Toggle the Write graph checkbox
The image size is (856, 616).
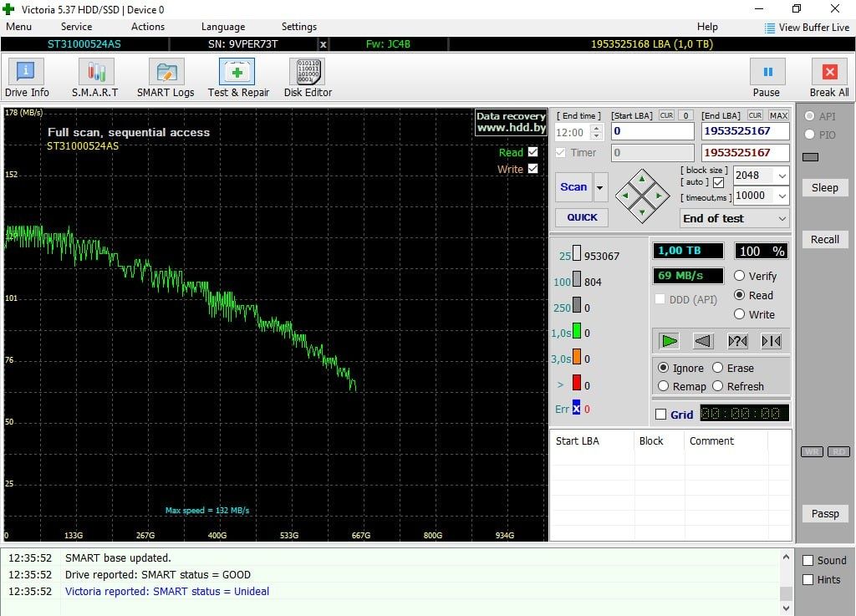532,169
